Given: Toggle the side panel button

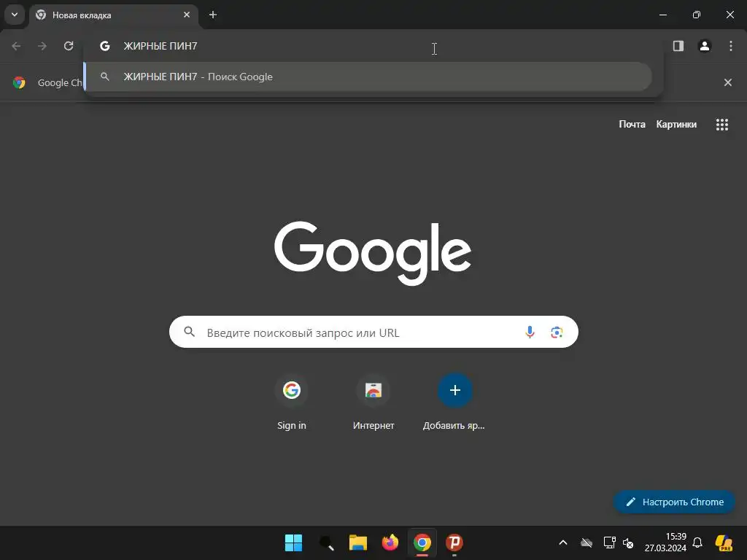Looking at the screenshot, I should point(678,46).
